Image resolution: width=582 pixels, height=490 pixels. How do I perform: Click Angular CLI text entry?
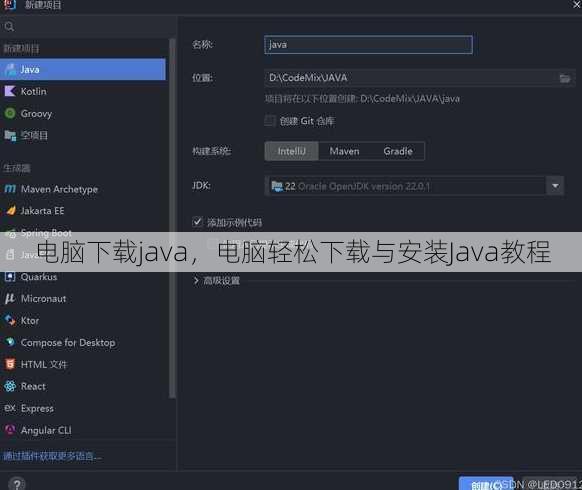46,430
